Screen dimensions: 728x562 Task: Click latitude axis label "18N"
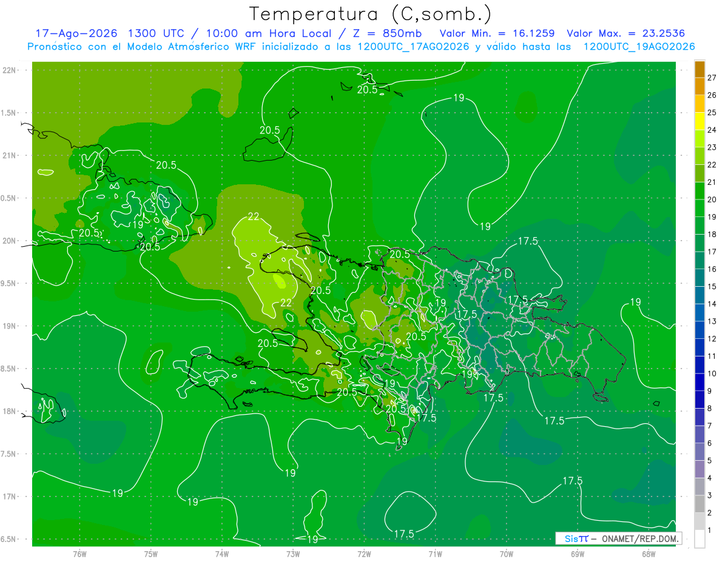click(9, 412)
